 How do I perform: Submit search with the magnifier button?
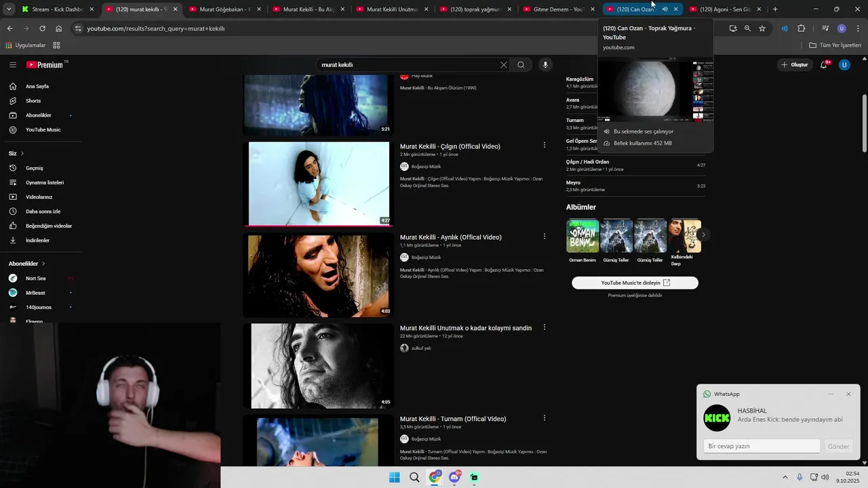coord(521,65)
